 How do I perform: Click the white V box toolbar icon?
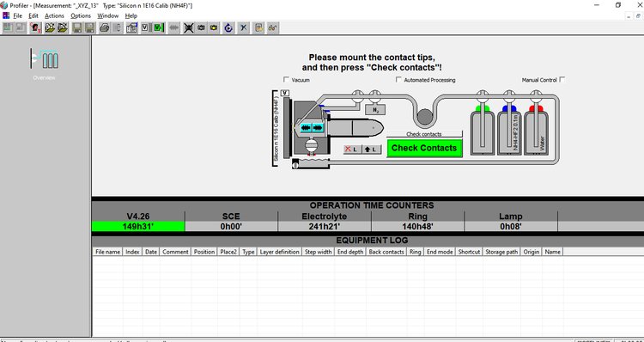click(x=145, y=28)
